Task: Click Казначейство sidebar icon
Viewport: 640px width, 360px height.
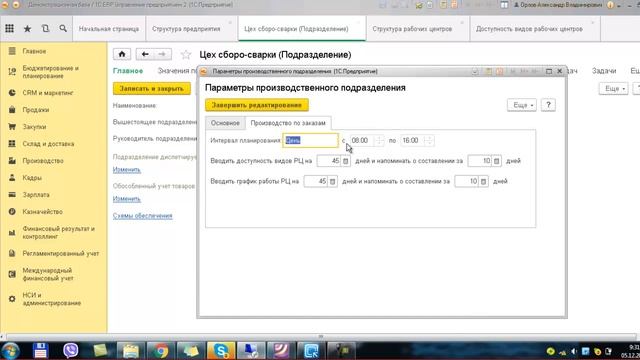Action: click(12, 211)
